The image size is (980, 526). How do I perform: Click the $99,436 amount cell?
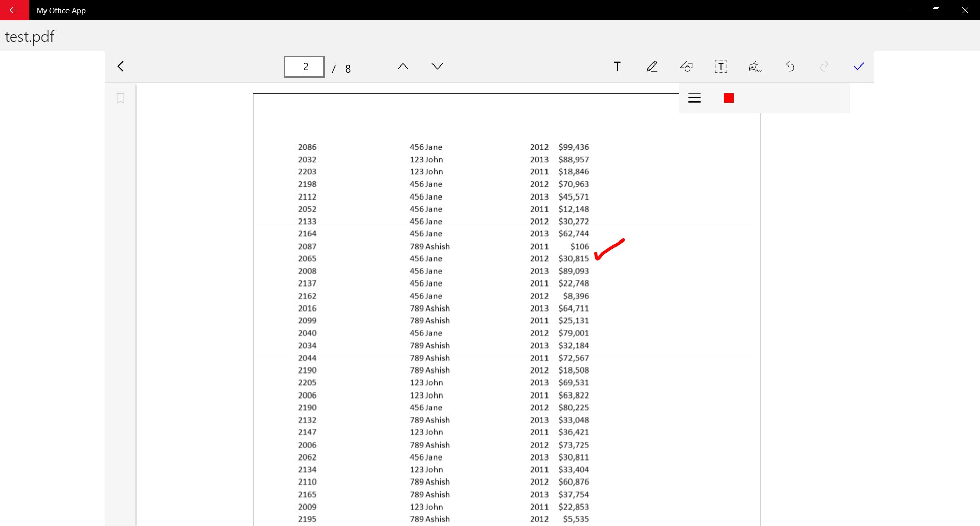pos(574,147)
